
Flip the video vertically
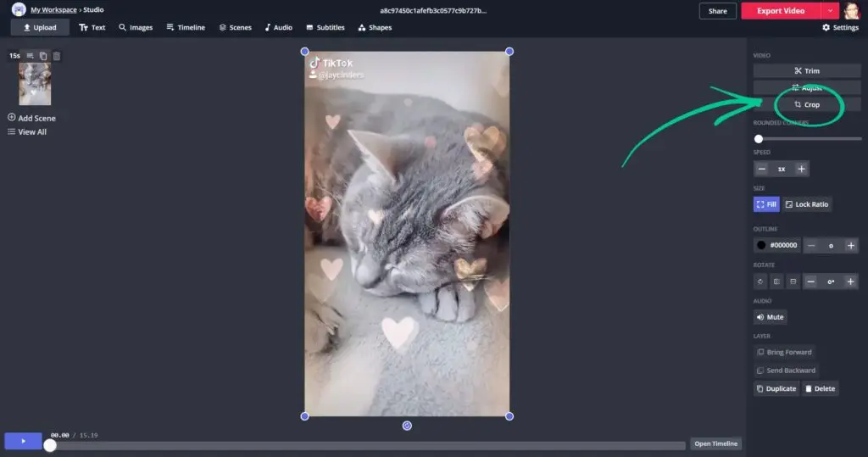792,281
